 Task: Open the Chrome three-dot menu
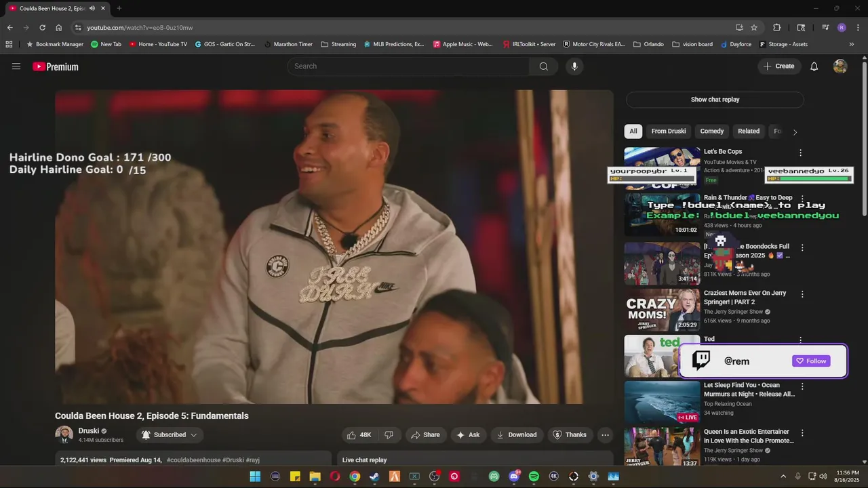click(x=857, y=28)
